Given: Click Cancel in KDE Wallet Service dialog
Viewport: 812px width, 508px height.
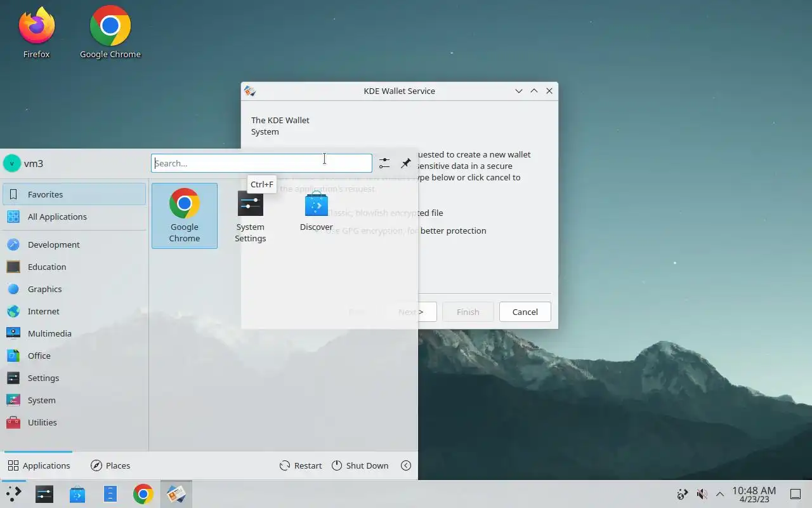Looking at the screenshot, I should click(525, 312).
